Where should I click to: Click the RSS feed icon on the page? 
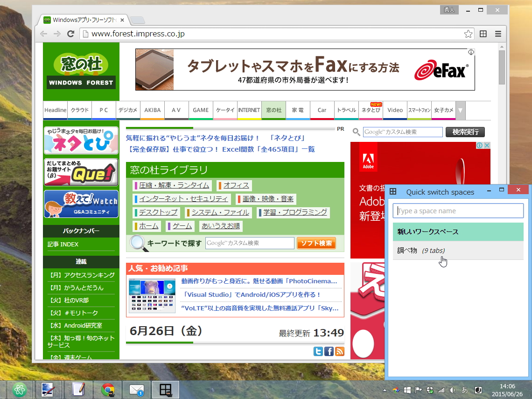340,351
